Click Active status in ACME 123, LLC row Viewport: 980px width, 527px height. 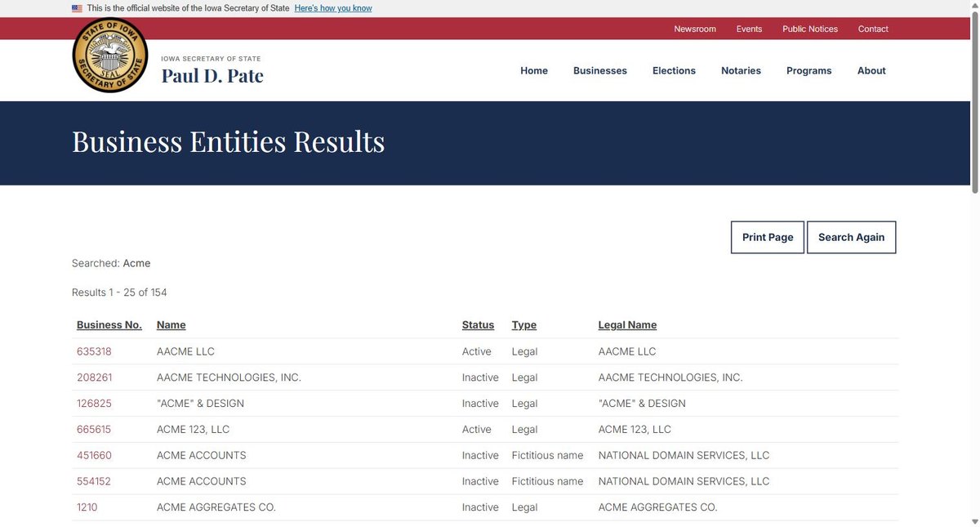[x=477, y=429]
